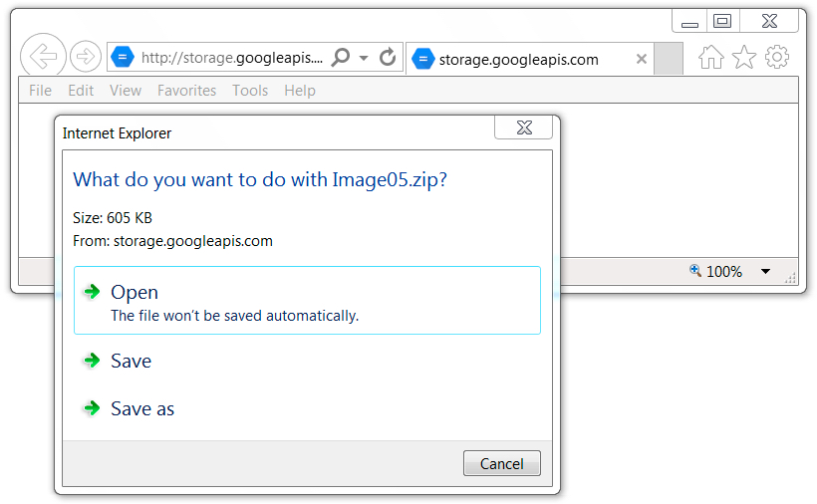Click the search magnifier in address bar

point(341,57)
